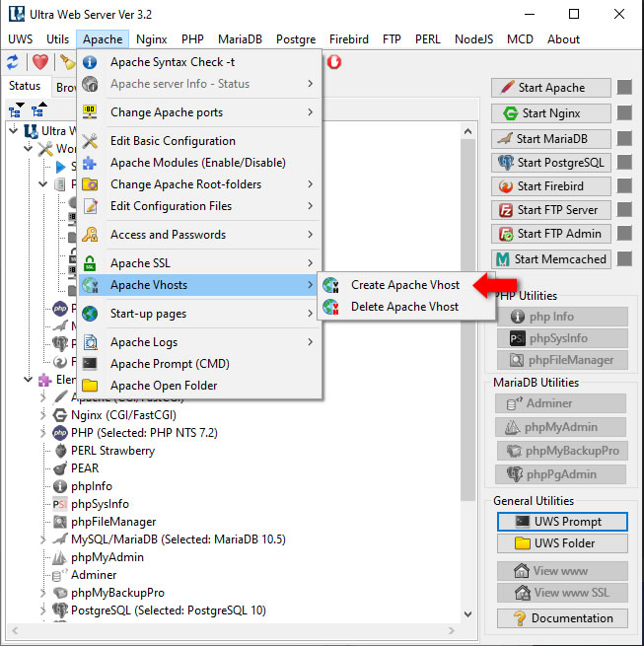Screen dimensions: 644x646
Task: Open the Apache Logs submenu
Action: pyautogui.click(x=200, y=342)
